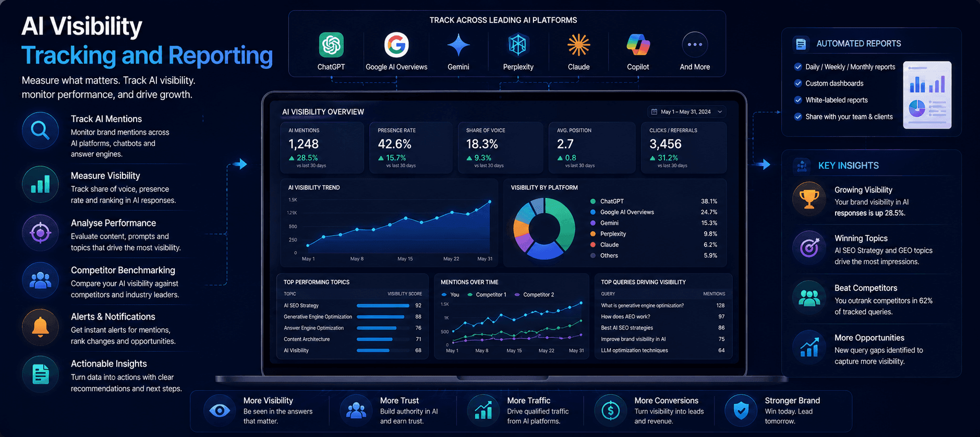
Task: Open the Clicks / Referrals 3,456 card
Action: [x=684, y=148]
